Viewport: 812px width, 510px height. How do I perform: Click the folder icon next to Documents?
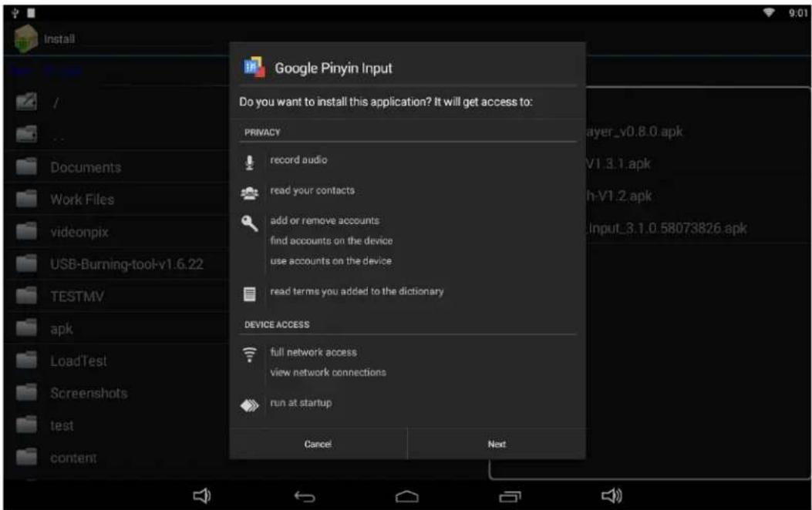[26, 166]
